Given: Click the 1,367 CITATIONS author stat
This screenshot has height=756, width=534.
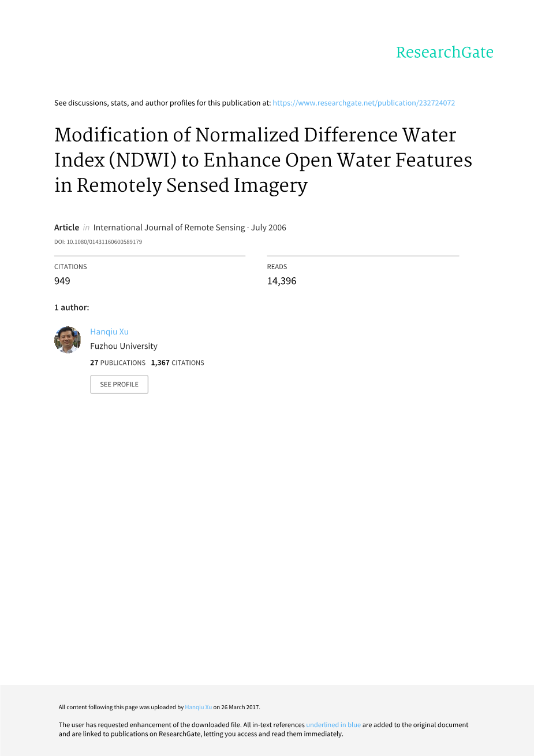Looking at the screenshot, I should coord(177,363).
